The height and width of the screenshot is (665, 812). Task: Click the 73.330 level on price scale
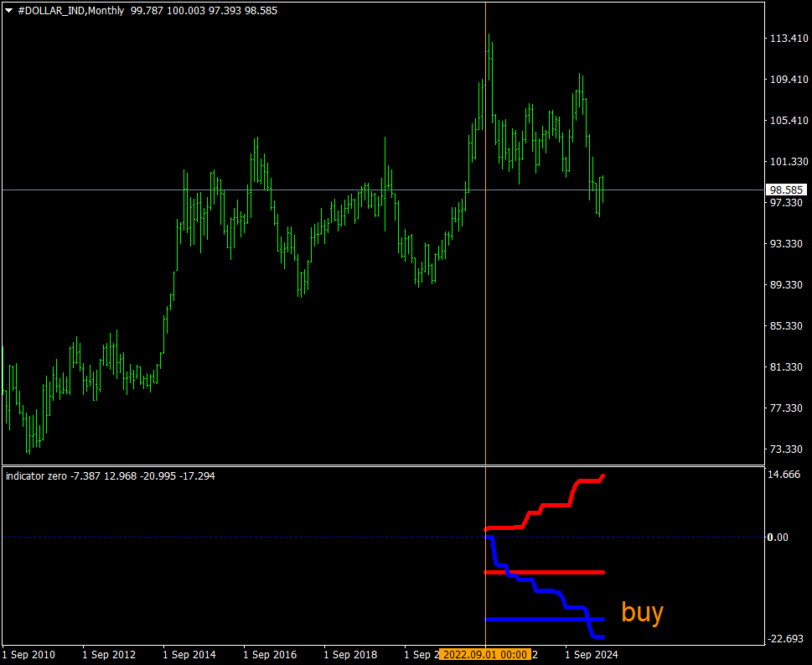(x=786, y=449)
